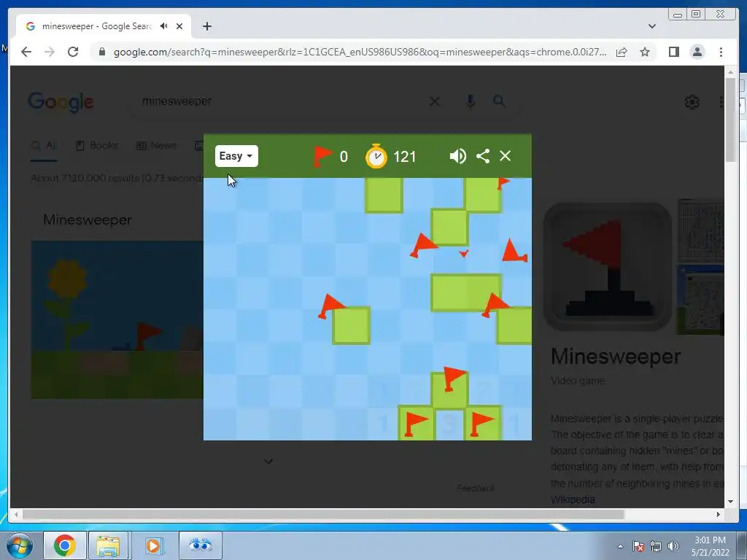The width and height of the screenshot is (747, 560).
Task: Go back to the previous page
Action: [x=26, y=52]
